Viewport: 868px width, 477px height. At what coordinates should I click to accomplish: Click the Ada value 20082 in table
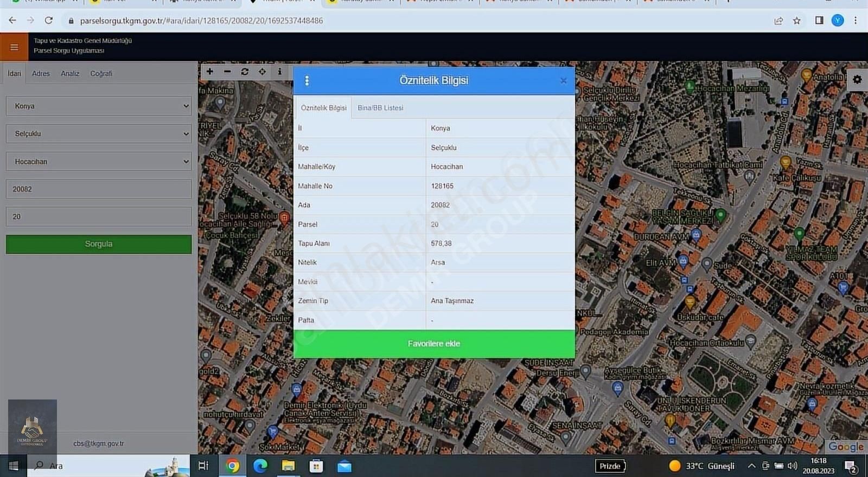click(440, 205)
